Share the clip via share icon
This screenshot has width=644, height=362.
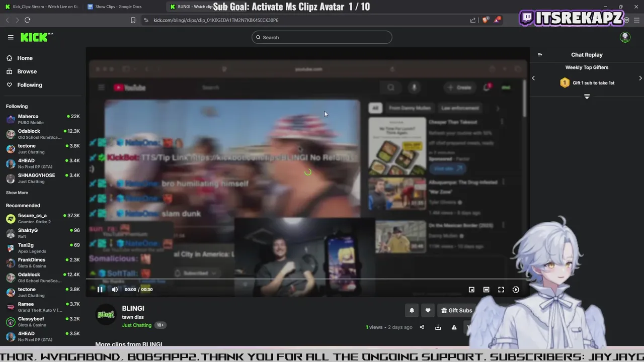(x=422, y=327)
